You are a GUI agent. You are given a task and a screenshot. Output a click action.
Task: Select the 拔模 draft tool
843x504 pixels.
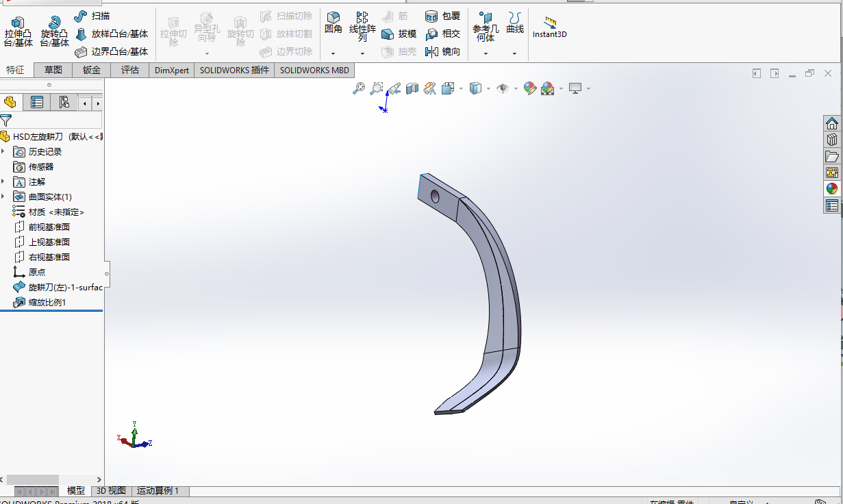tap(399, 34)
